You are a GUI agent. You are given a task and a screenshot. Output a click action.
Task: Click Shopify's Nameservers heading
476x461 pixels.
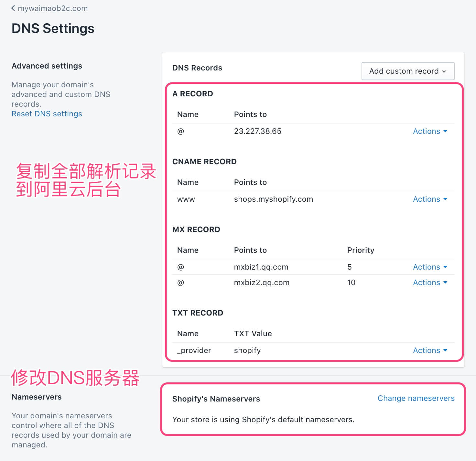(216, 399)
